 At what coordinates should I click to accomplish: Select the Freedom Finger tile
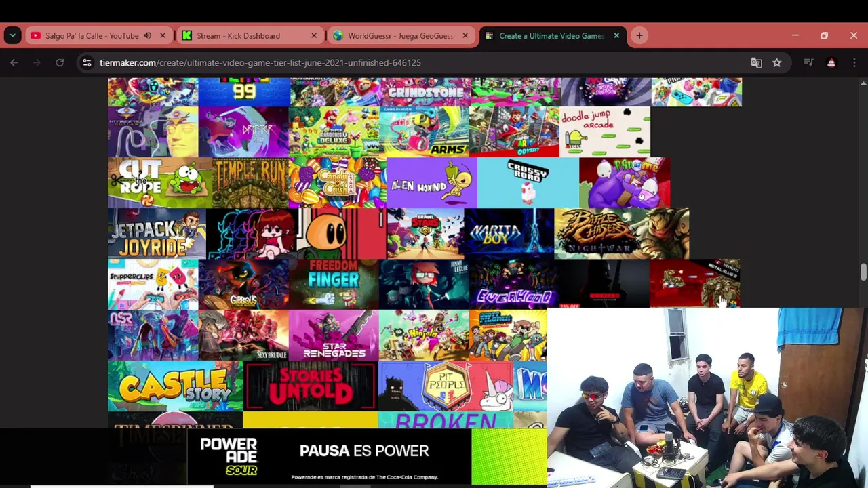pyautogui.click(x=334, y=284)
